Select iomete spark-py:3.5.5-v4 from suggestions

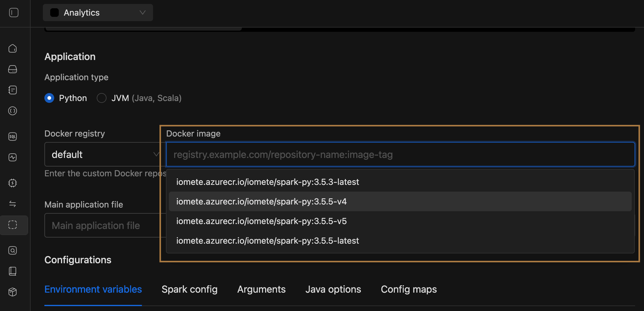261,201
